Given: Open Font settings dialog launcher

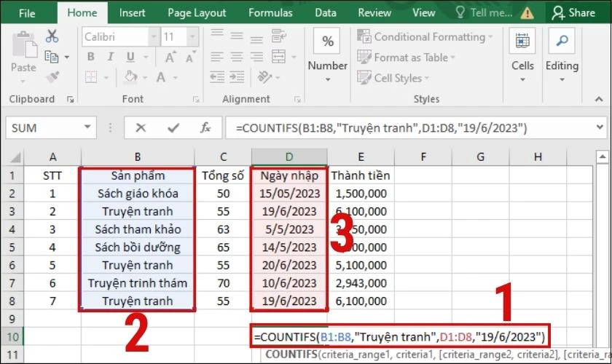Looking at the screenshot, I should (x=196, y=100).
